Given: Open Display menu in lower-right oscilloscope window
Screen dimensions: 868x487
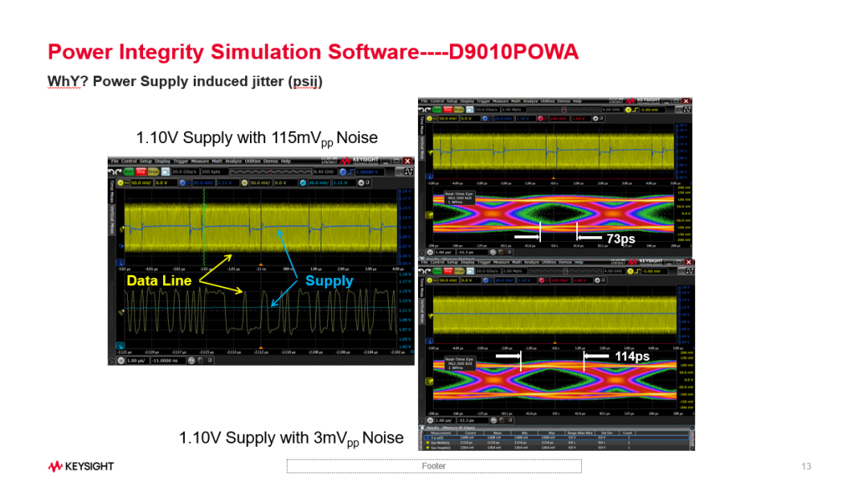Looking at the screenshot, I should 468,262.
